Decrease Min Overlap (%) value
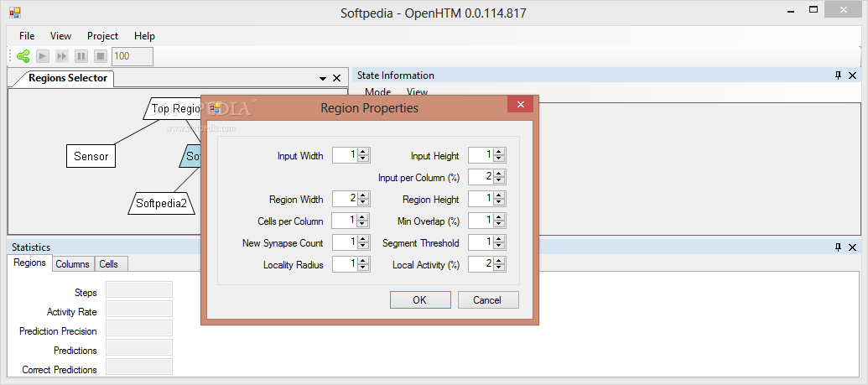868x385 pixels. click(499, 224)
